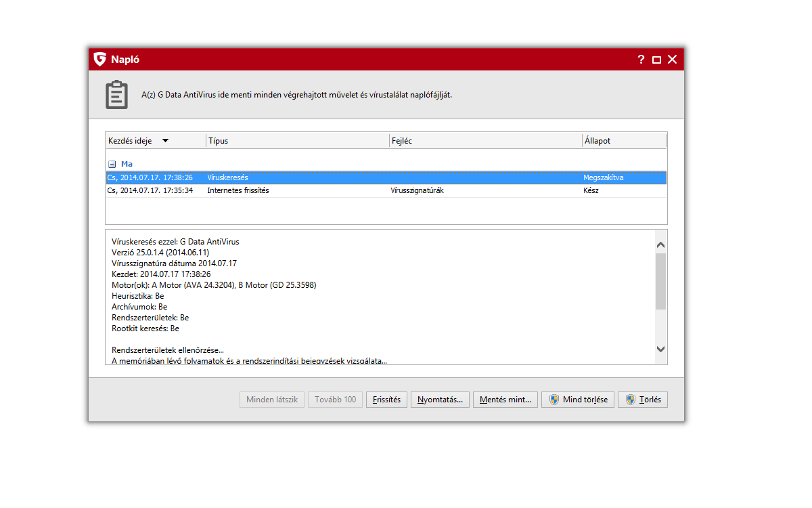Click the "Mentés mint..." button
Screen dimensions: 812x508
(505, 400)
